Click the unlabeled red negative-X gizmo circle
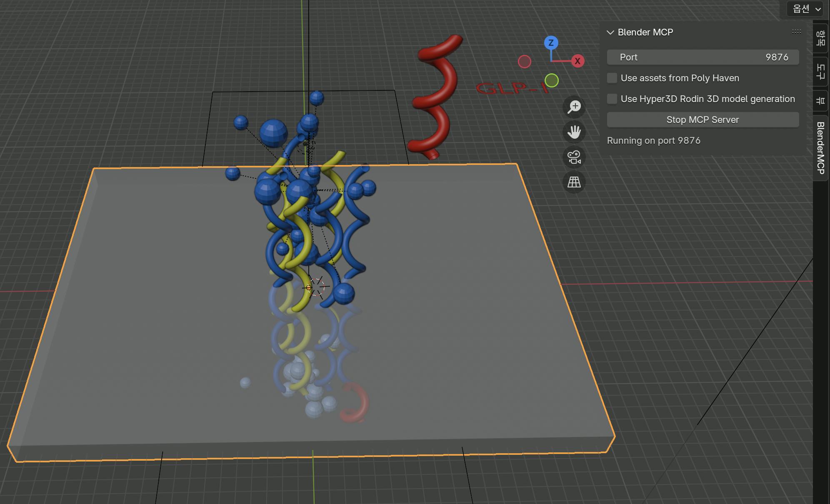The width and height of the screenshot is (830, 504). 524,62
